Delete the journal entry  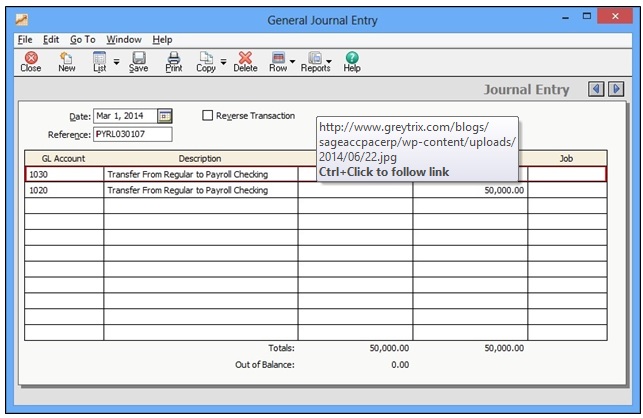click(x=245, y=62)
